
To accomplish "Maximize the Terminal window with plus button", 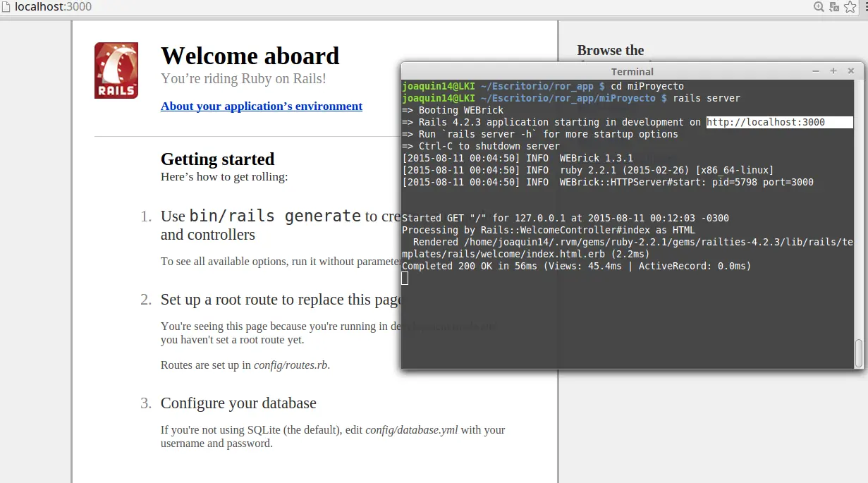I will point(833,71).
